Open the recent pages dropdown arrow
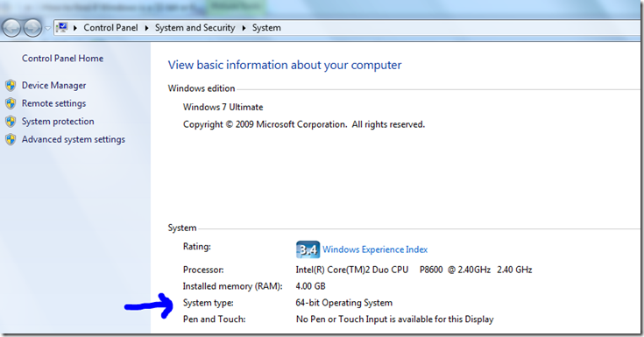 point(47,28)
